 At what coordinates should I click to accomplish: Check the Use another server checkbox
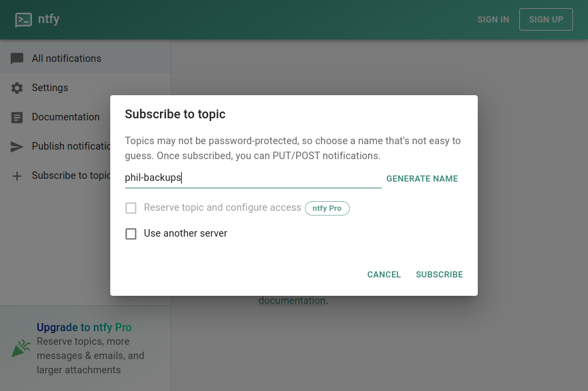pos(131,234)
